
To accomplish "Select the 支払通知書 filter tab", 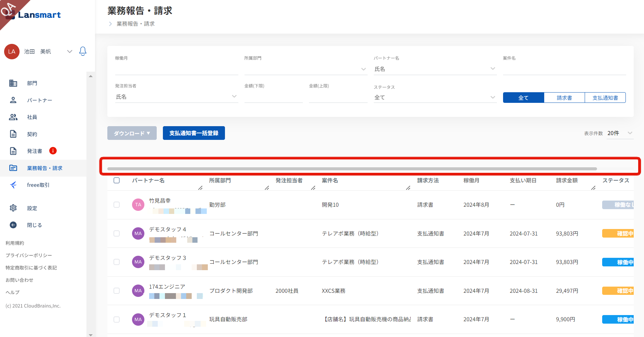I will point(605,98).
